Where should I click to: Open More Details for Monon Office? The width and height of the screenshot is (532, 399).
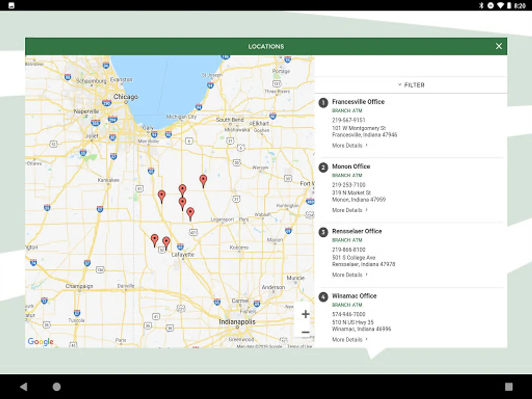[x=349, y=210]
